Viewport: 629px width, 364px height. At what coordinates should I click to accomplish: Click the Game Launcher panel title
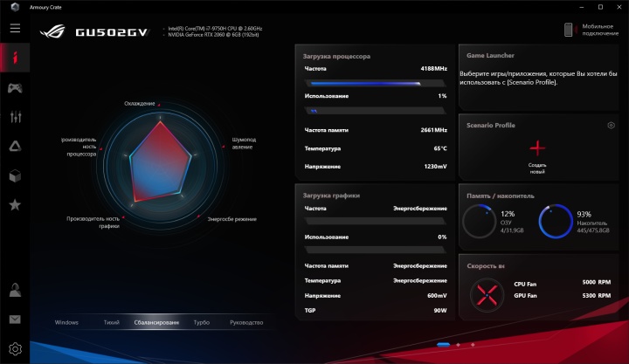(x=490, y=55)
